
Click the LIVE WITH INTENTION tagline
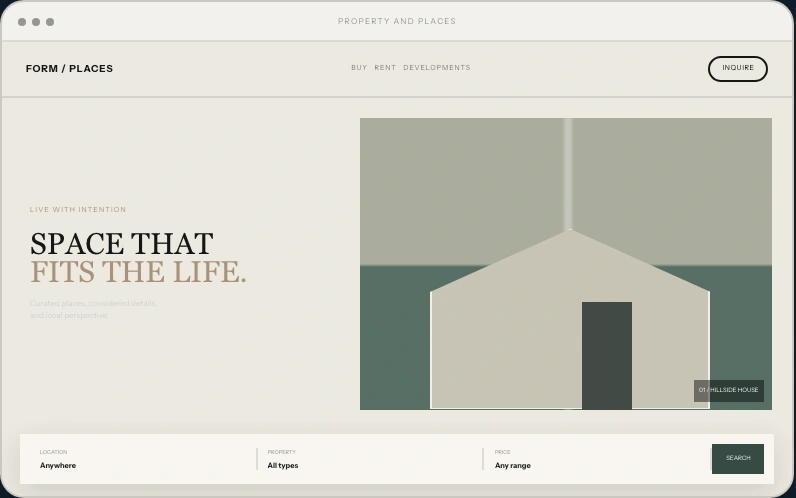point(78,210)
